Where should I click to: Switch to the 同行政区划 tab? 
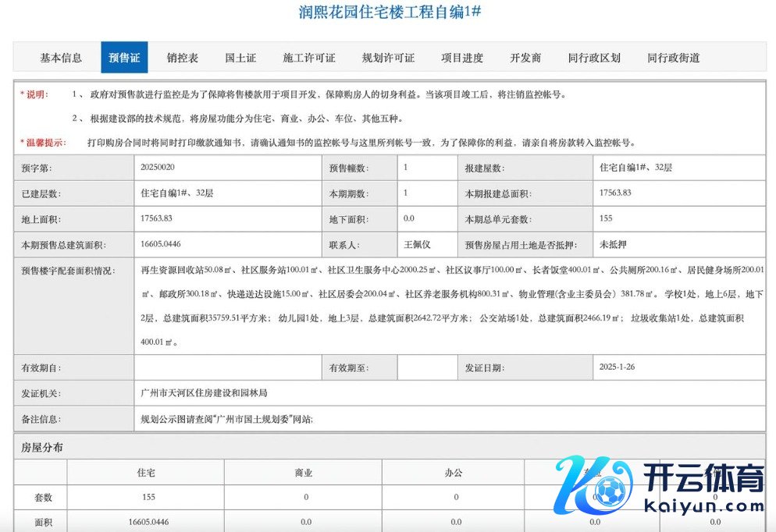[594, 58]
